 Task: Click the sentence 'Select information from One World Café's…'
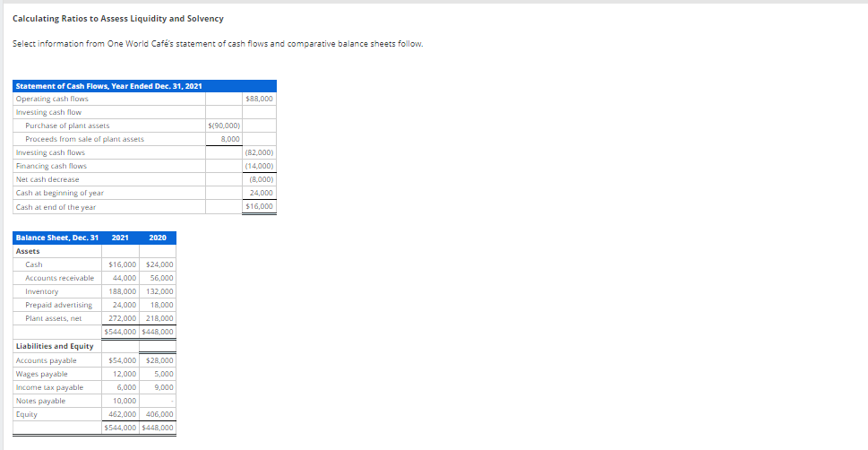(218, 44)
